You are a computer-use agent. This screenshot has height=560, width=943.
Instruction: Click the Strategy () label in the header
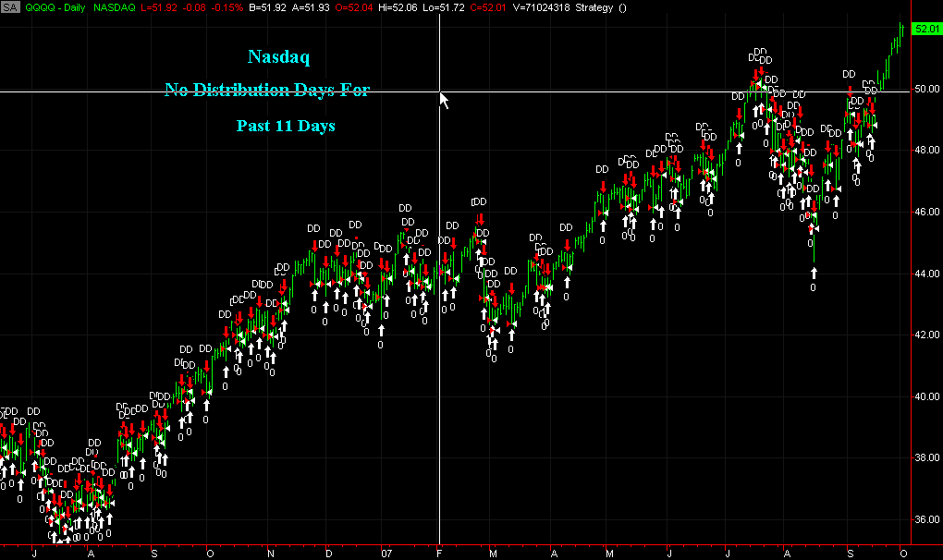(601, 7)
